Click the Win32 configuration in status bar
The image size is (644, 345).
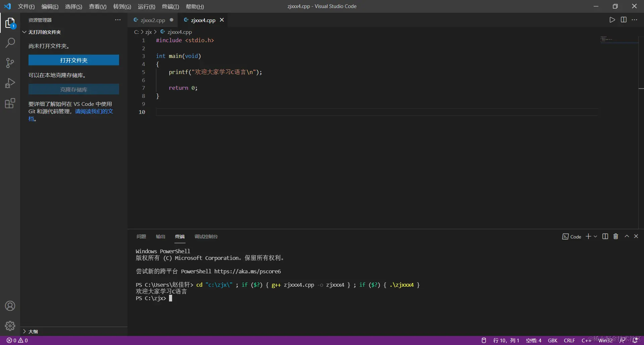605,340
